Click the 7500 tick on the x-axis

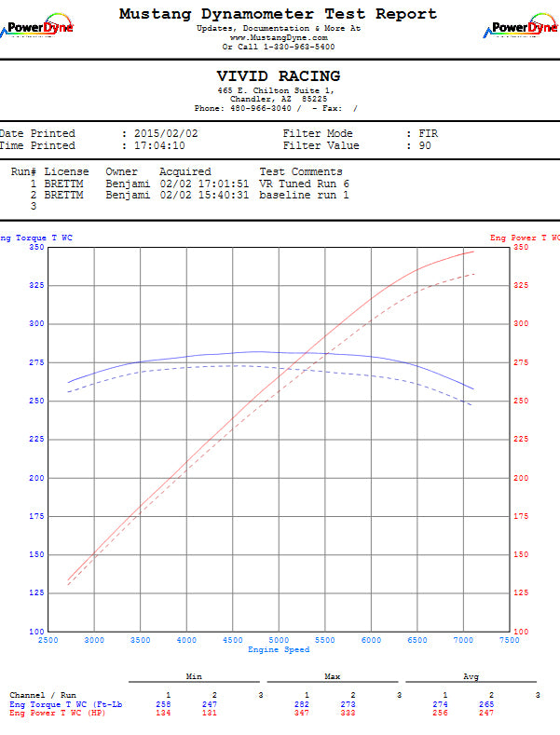coord(510,640)
